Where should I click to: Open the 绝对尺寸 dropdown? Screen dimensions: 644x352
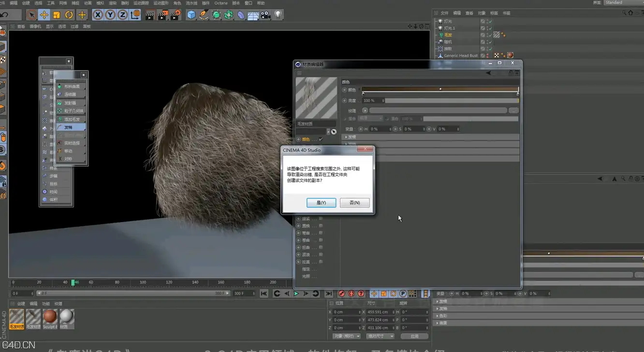pyautogui.click(x=380, y=336)
